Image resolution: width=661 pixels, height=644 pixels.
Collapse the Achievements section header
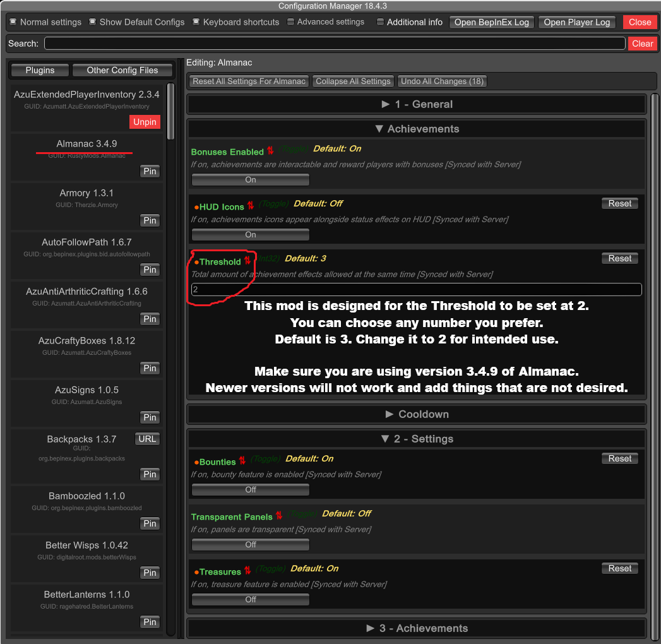[x=417, y=129]
